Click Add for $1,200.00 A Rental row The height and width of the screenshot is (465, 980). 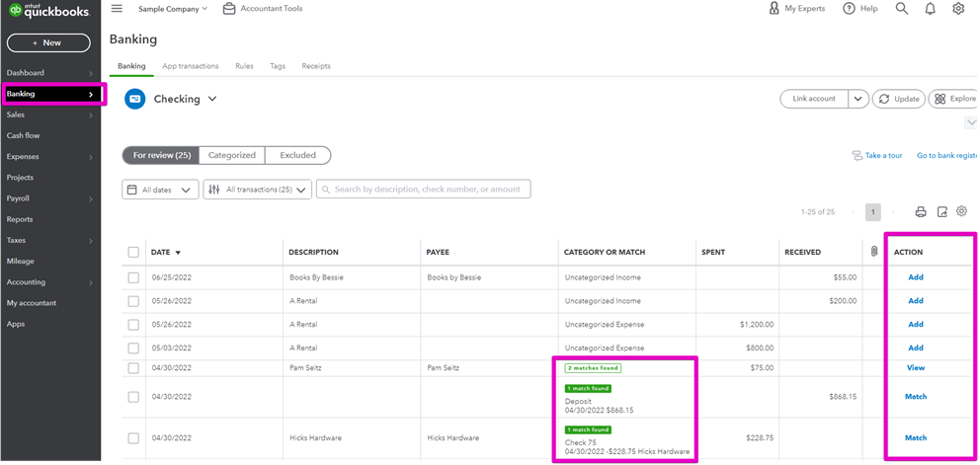916,325
